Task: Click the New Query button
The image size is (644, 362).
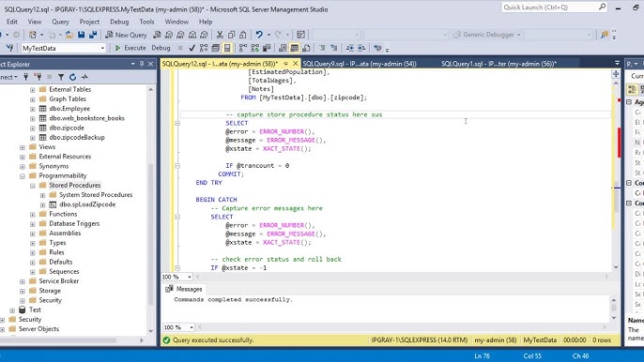Action: (x=126, y=35)
